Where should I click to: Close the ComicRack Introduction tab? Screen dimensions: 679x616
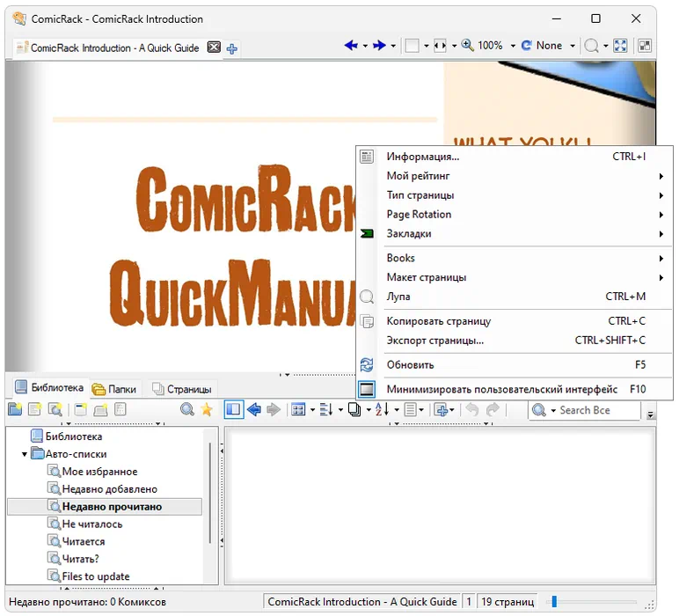pyautogui.click(x=214, y=48)
